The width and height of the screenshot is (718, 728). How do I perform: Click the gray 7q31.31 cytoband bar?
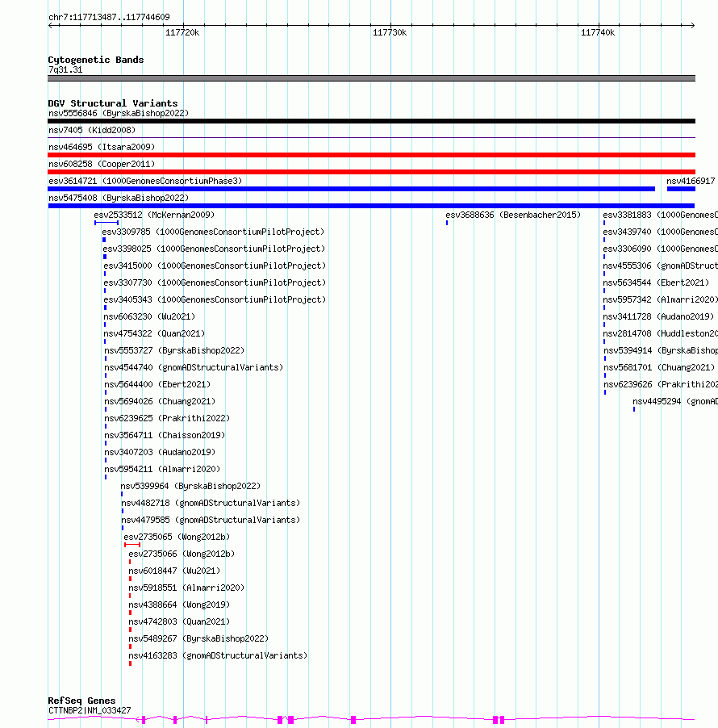(371, 78)
